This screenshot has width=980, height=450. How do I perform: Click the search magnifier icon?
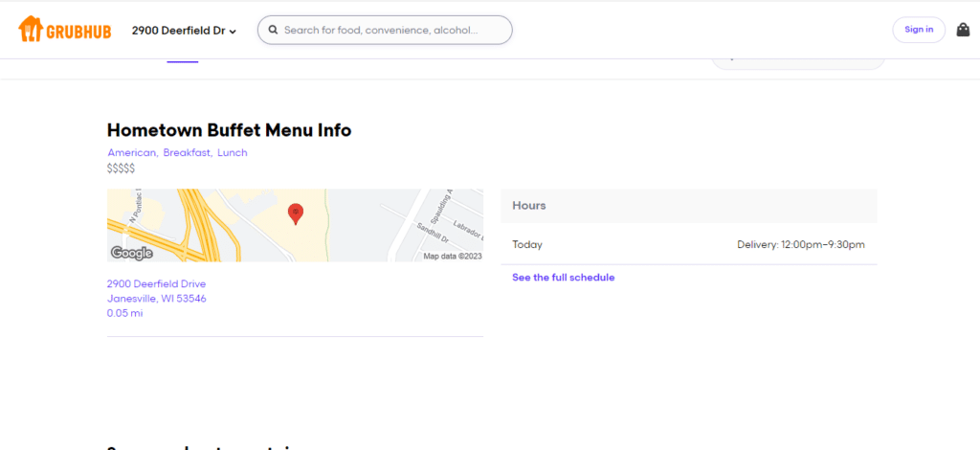tap(273, 30)
